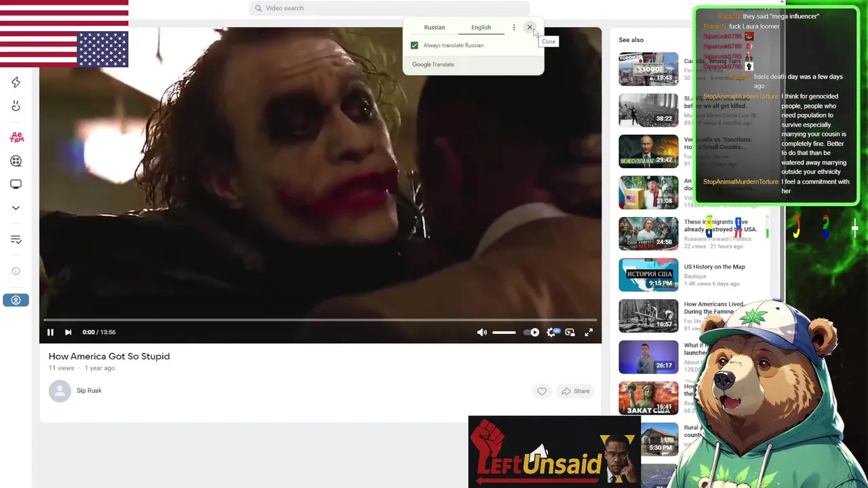
Task: Toggle the autoplay switch
Action: (532, 332)
